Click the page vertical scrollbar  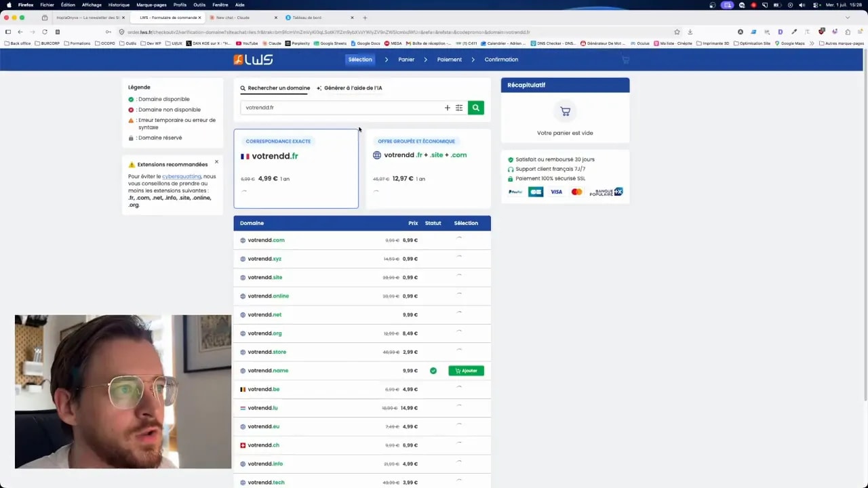(x=865, y=224)
